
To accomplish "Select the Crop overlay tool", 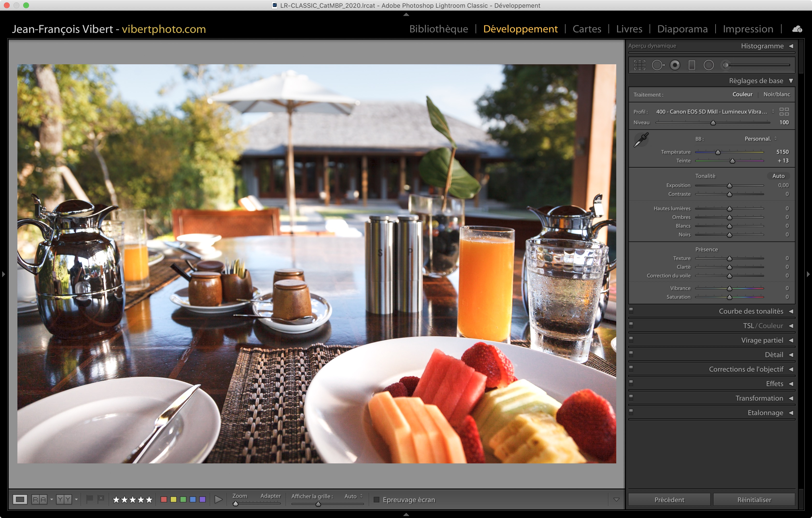I will [x=639, y=65].
